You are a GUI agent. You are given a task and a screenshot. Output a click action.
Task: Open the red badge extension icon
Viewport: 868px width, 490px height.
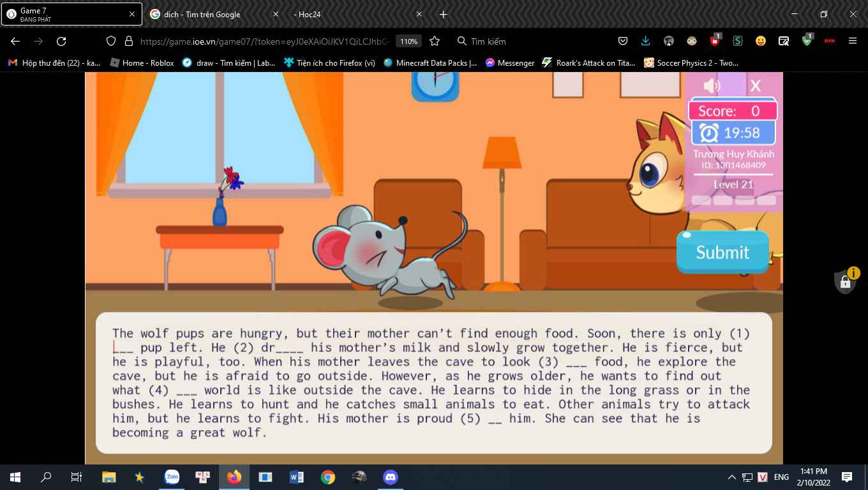715,40
